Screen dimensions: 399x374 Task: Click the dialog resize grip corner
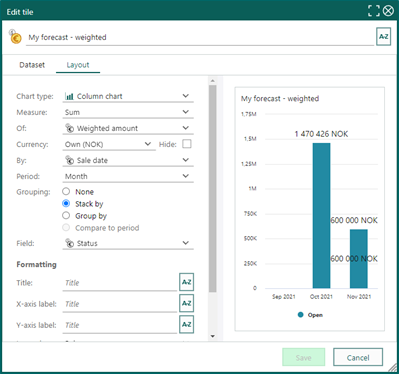[x=393, y=367]
